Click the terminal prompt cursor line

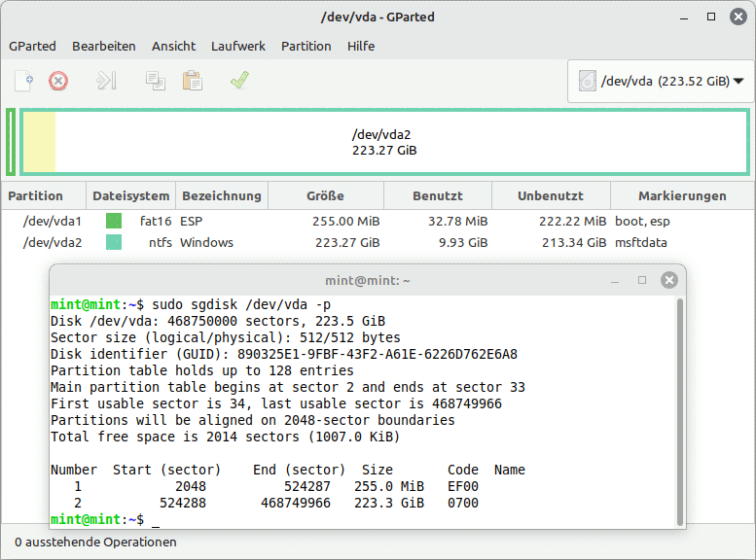coord(105,519)
